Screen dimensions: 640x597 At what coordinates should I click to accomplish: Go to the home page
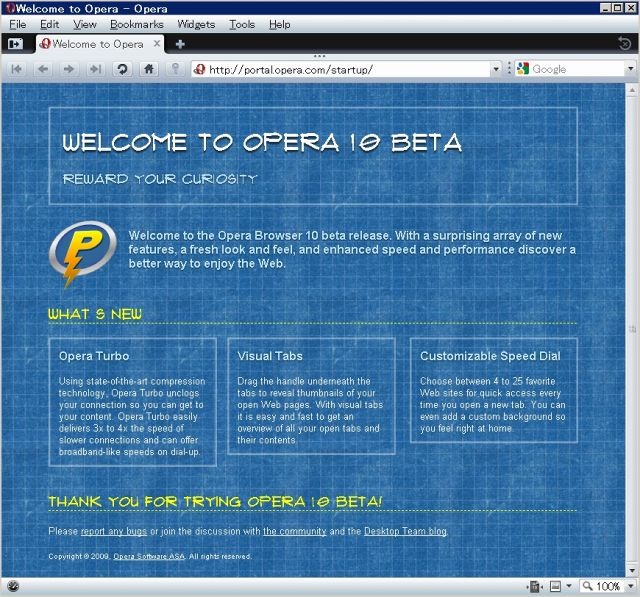pyautogui.click(x=149, y=69)
